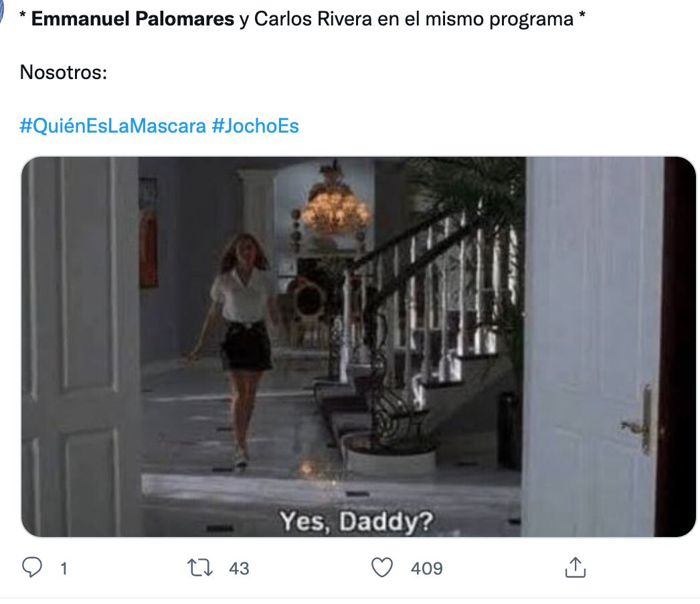
Task: View the 43 retweets count
Action: tap(239, 569)
